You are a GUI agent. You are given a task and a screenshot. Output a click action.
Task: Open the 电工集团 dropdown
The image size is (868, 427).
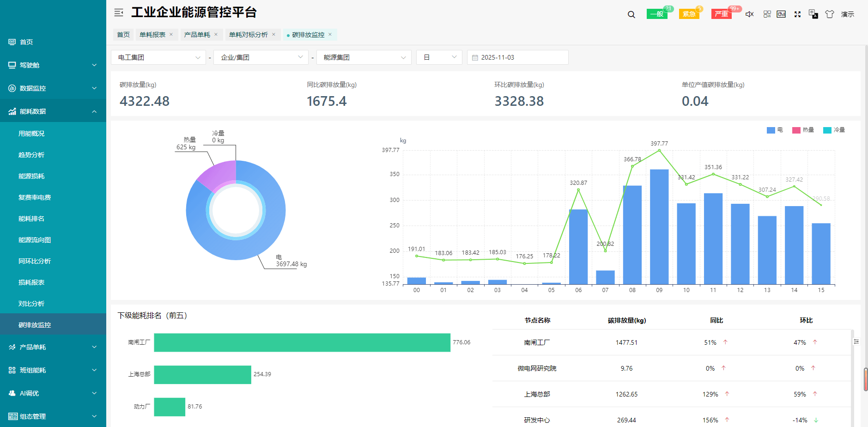tap(158, 57)
